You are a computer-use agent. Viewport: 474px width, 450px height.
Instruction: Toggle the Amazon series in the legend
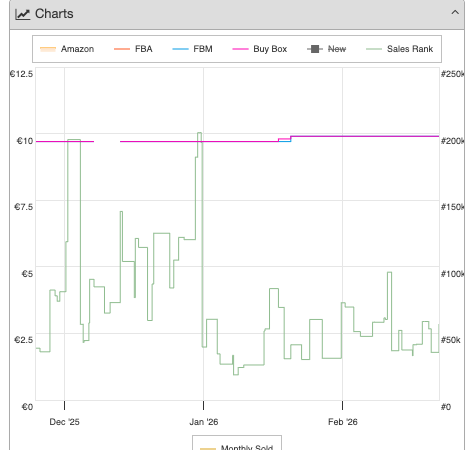67,49
